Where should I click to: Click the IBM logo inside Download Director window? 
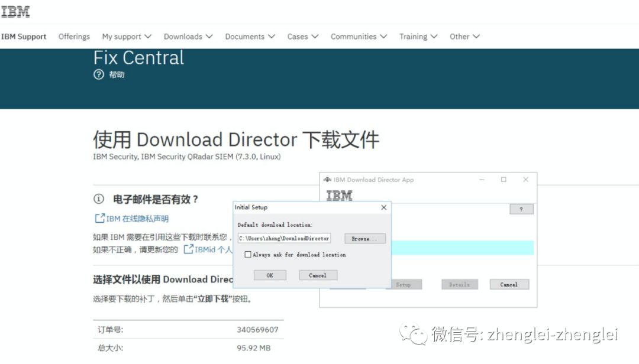(339, 196)
